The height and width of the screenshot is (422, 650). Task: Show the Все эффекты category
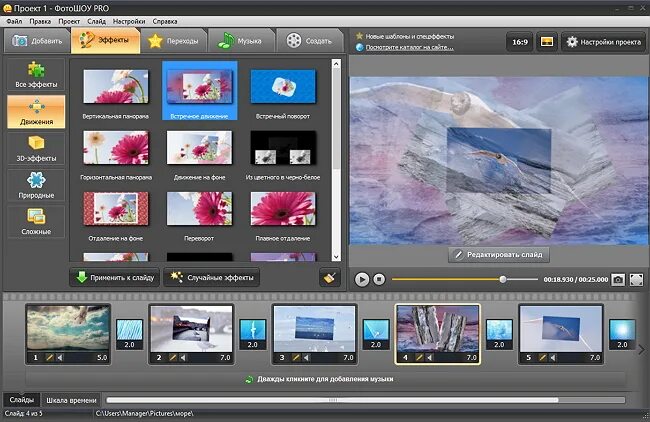[x=36, y=75]
